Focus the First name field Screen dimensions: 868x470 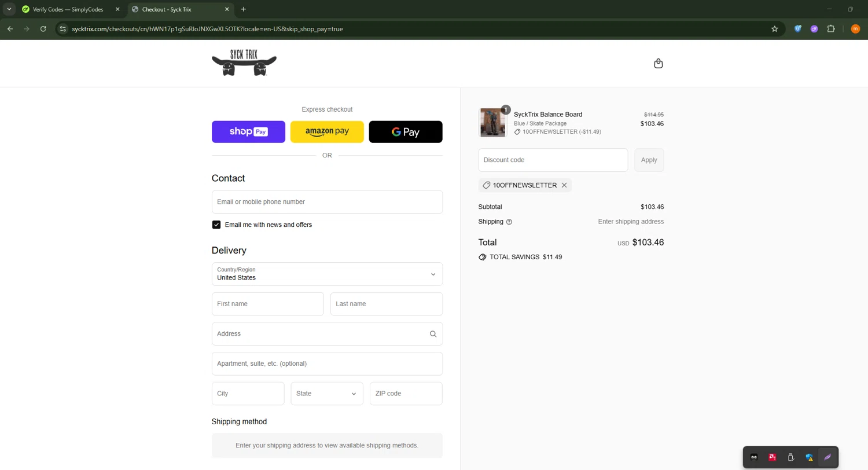coord(268,304)
